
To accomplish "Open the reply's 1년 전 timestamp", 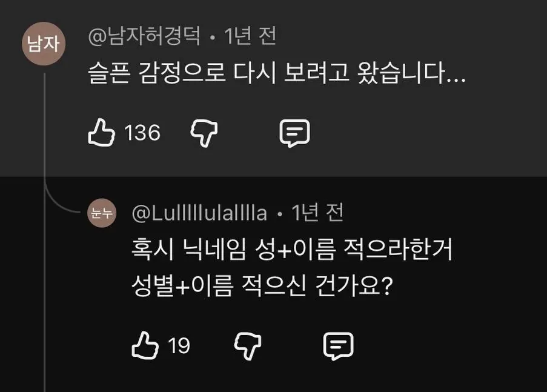I will click(317, 213).
